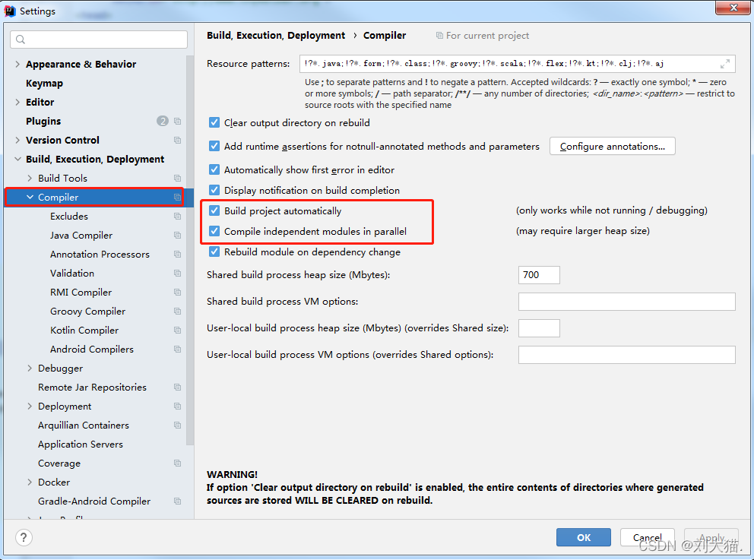754x560 pixels.
Task: Click the Shared build process heap size field
Action: (539, 275)
